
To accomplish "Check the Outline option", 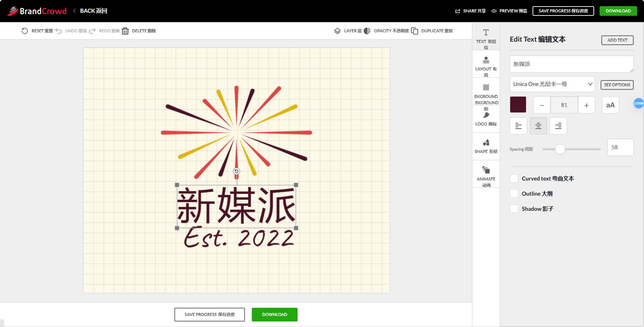I will tap(514, 194).
